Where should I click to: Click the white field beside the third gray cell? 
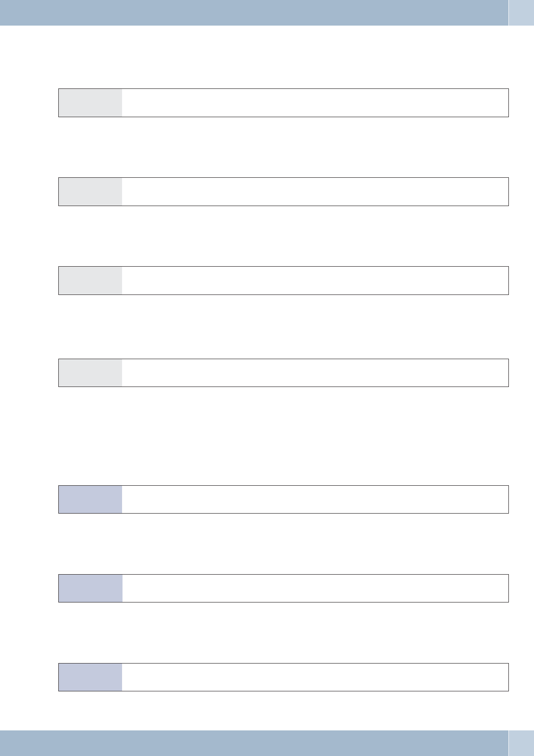pos(315,281)
